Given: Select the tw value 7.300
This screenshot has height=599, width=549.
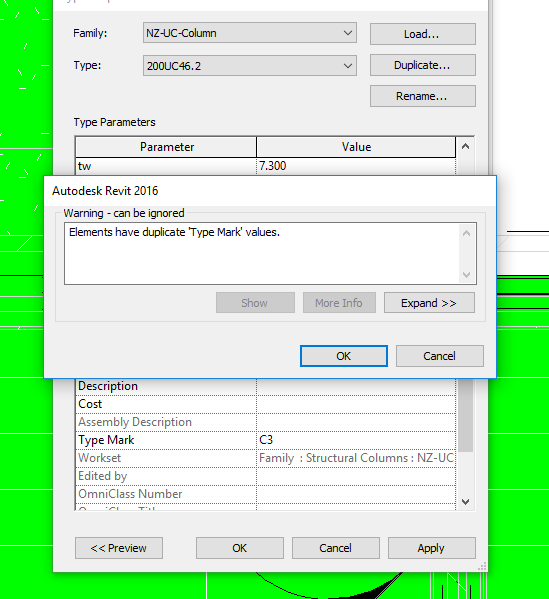Looking at the screenshot, I should click(x=356, y=166).
